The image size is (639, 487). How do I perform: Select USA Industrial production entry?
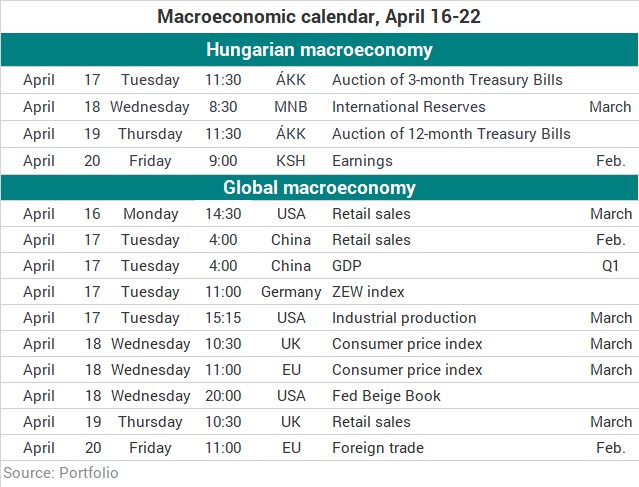[404, 318]
